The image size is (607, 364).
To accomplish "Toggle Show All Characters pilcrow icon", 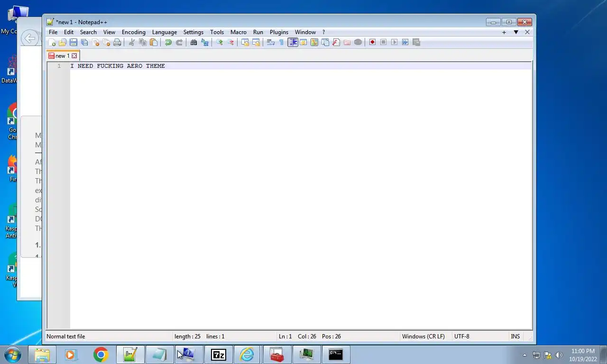I will coord(282,42).
